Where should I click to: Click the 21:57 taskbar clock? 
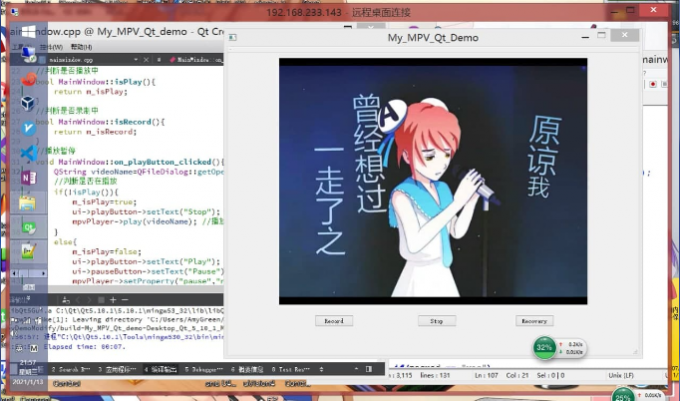(28, 362)
